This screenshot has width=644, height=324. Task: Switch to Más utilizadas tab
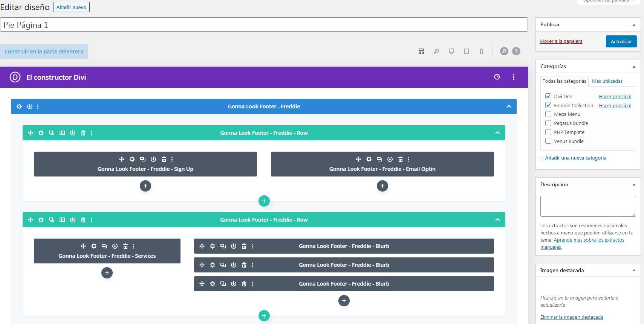607,81
